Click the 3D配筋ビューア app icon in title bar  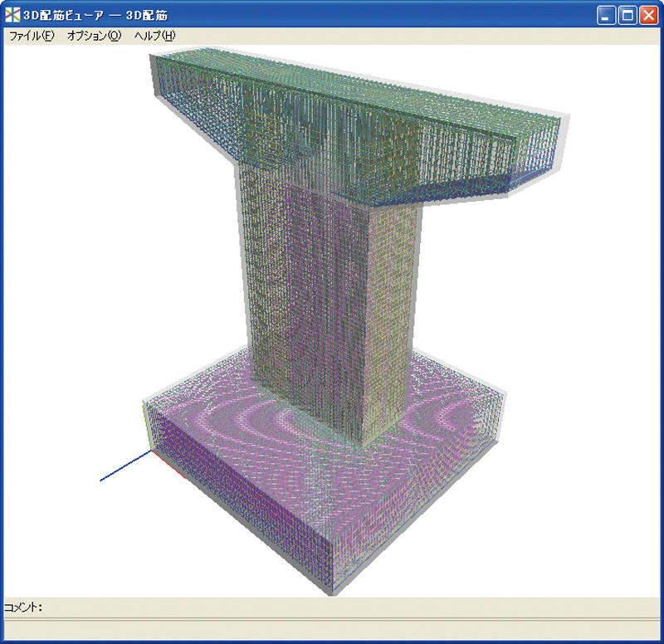[x=12, y=15]
